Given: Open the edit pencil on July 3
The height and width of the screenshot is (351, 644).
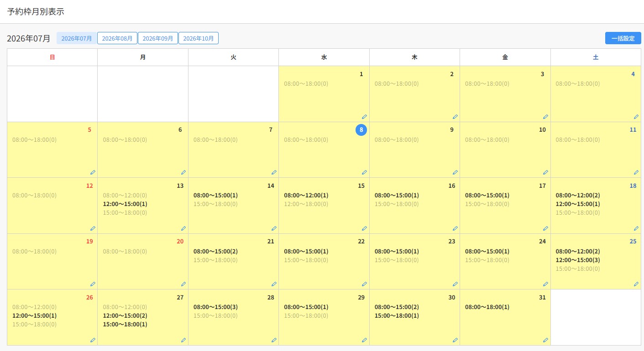Looking at the screenshot, I should coord(545,117).
